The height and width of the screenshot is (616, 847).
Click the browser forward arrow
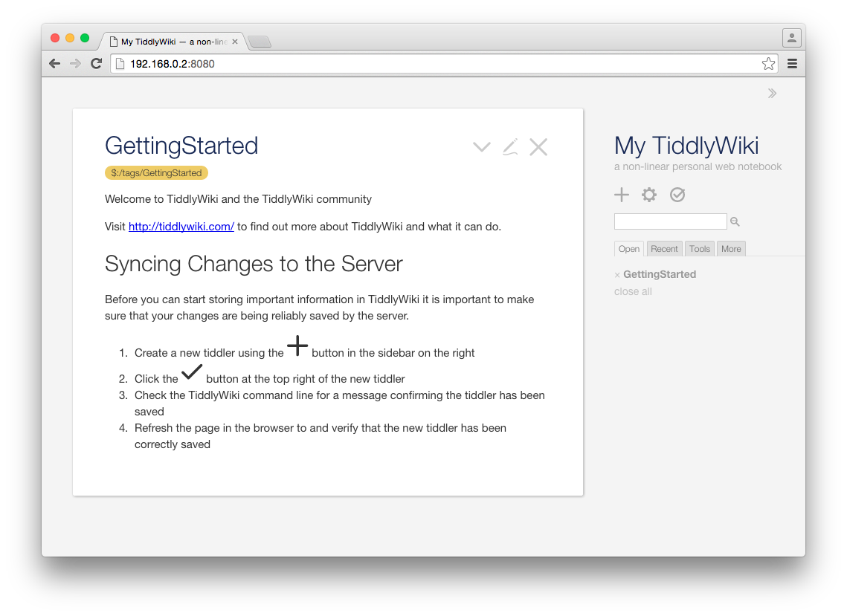75,64
